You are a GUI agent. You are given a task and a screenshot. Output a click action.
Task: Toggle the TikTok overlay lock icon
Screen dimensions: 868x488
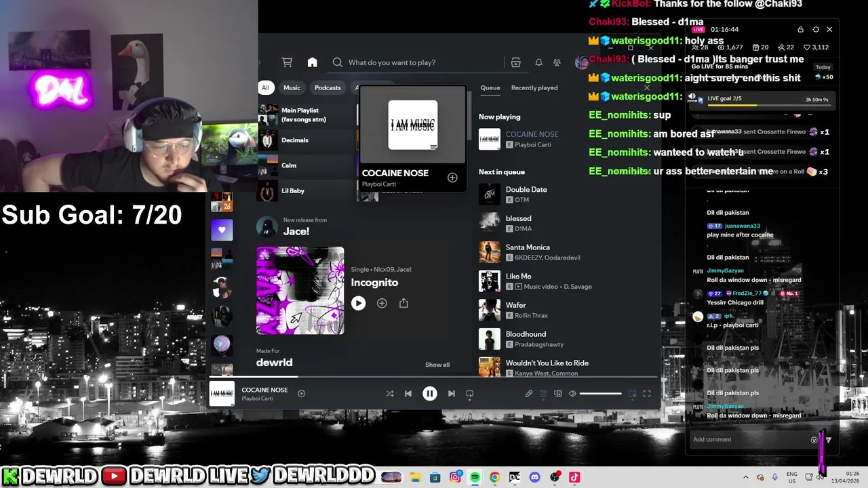pos(800,30)
